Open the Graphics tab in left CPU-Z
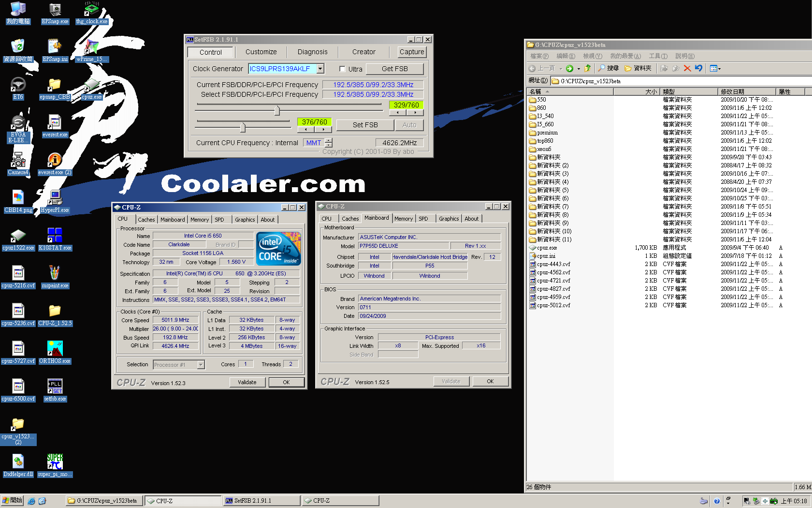This screenshot has width=812, height=508. pyautogui.click(x=245, y=220)
